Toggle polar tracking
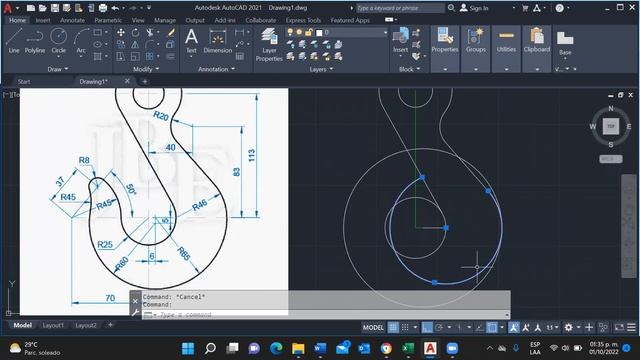This screenshot has height=360, width=640. coord(439,327)
